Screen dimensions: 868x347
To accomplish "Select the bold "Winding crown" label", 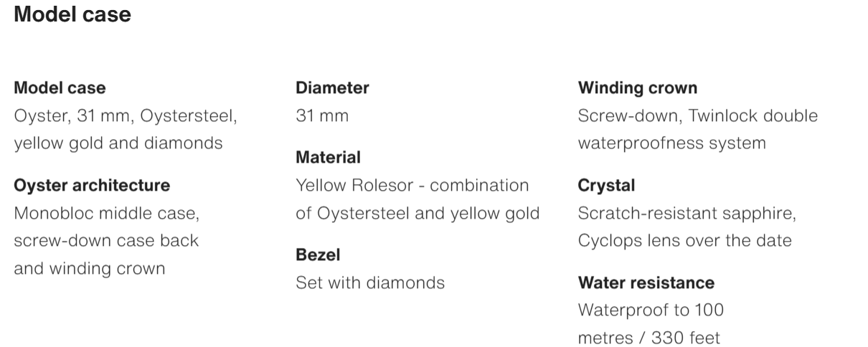I will [638, 88].
